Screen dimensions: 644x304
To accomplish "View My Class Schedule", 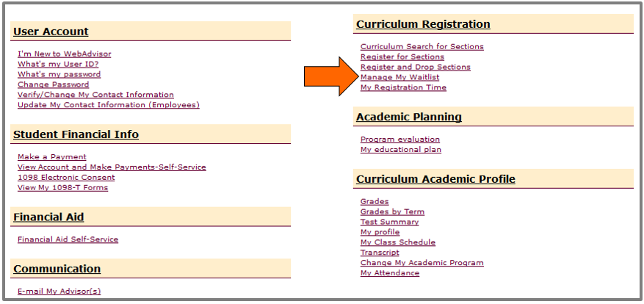I will 397,242.
